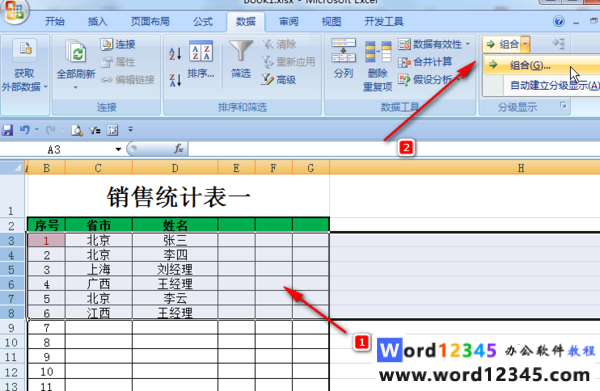Click the 连接 connections button
The image size is (600, 391).
click(118, 44)
